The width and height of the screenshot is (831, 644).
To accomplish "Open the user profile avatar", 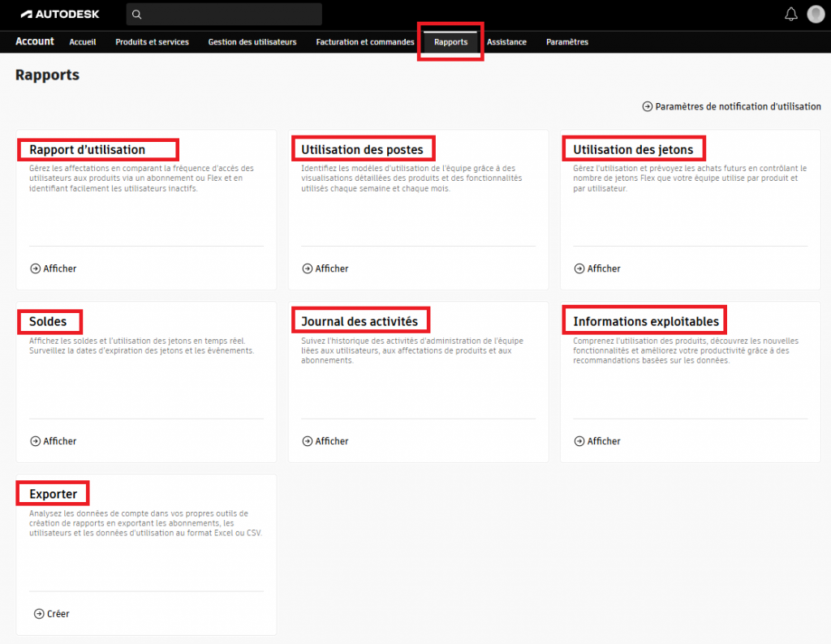I will [x=816, y=15].
